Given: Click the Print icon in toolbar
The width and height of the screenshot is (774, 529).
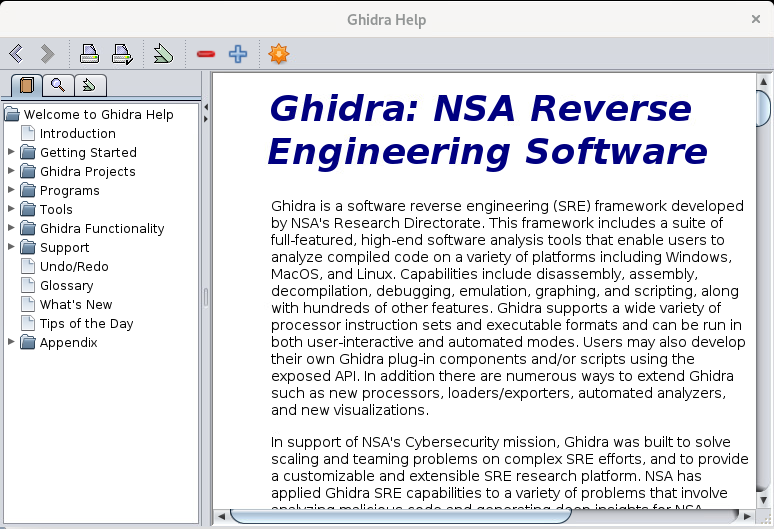Looking at the screenshot, I should click(x=89, y=54).
